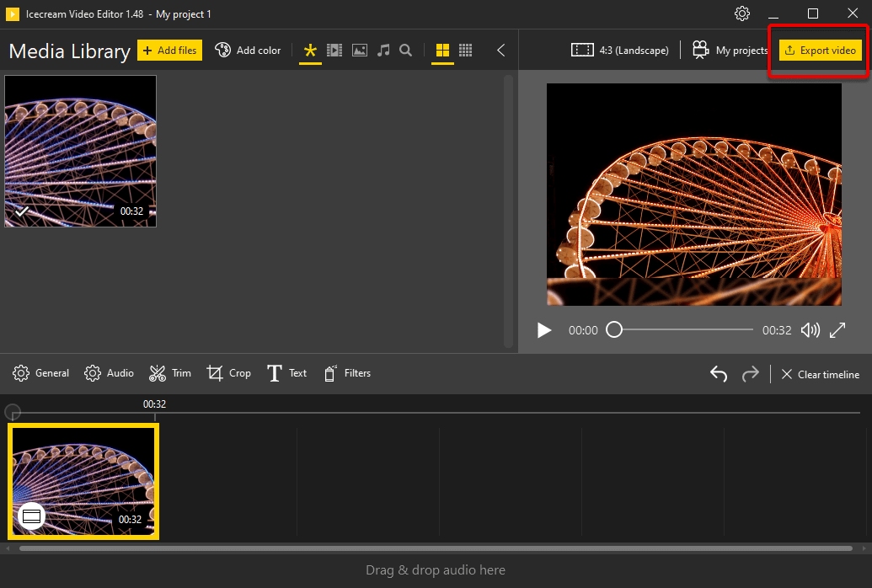Click the Add files button
This screenshot has width=872, height=588.
(x=169, y=50)
